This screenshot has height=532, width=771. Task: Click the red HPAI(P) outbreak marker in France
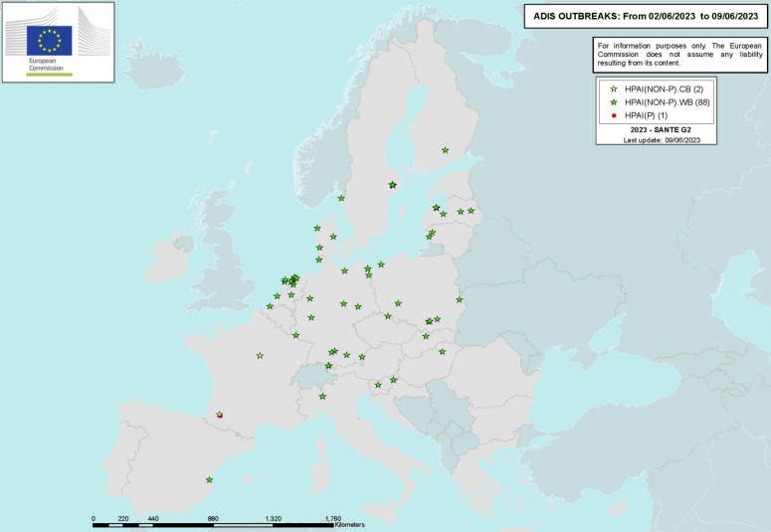(220, 415)
